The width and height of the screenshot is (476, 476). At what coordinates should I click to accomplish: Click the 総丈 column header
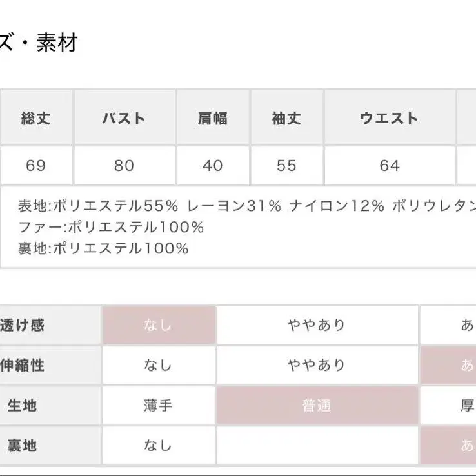(36, 118)
